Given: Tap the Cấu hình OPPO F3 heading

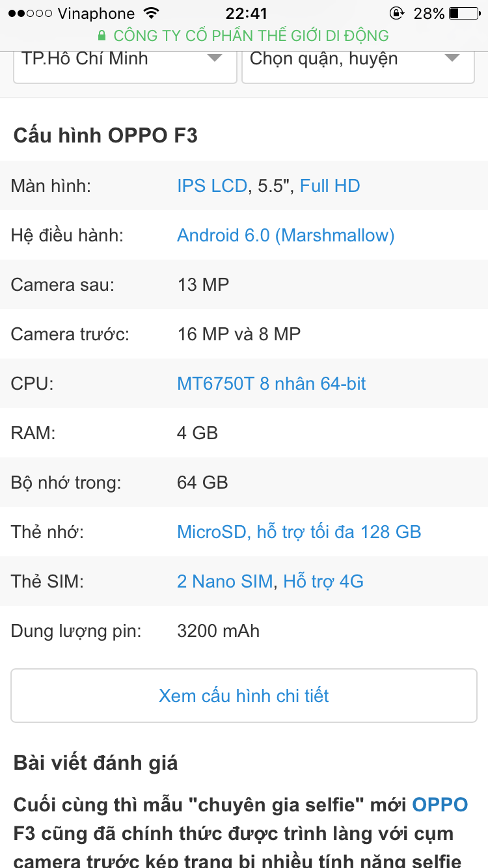Looking at the screenshot, I should pyautogui.click(x=105, y=135).
